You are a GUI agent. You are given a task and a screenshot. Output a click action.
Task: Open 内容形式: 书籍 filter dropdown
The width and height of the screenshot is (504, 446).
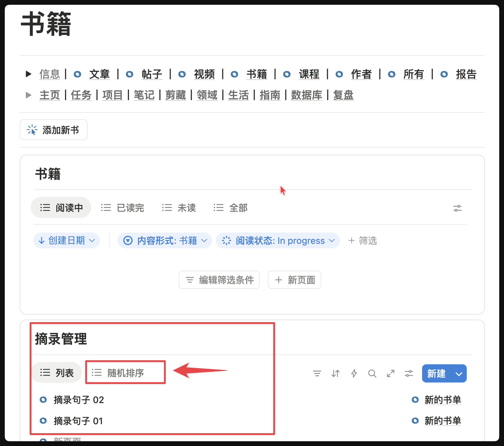(165, 240)
